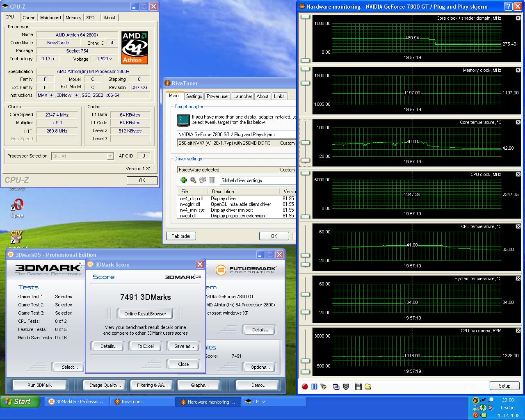Click the File column header in driver list
This screenshot has width=525, height=420.
coord(193,192)
